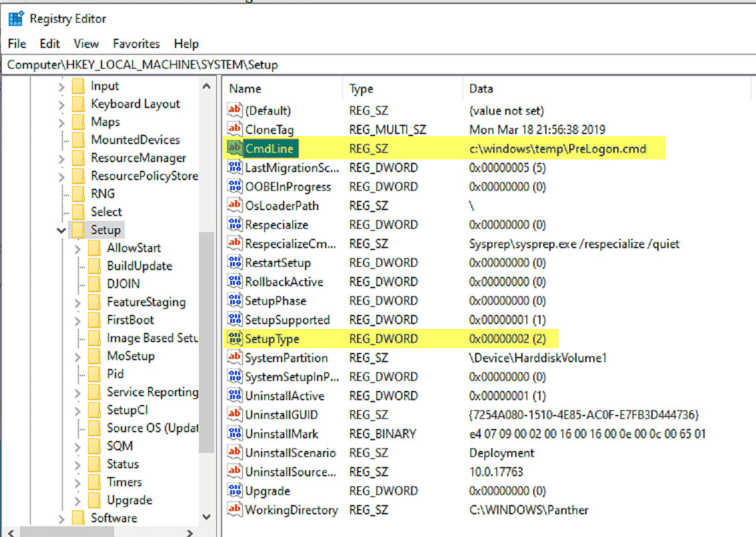Click the RespecializeCm... string icon
Viewport: 756px width, 537px height.
[x=235, y=243]
